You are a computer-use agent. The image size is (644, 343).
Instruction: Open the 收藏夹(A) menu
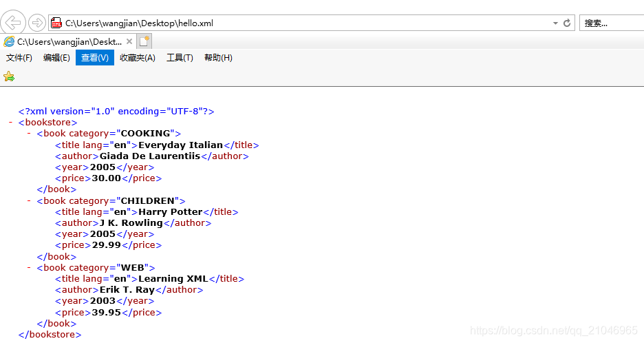tap(138, 58)
